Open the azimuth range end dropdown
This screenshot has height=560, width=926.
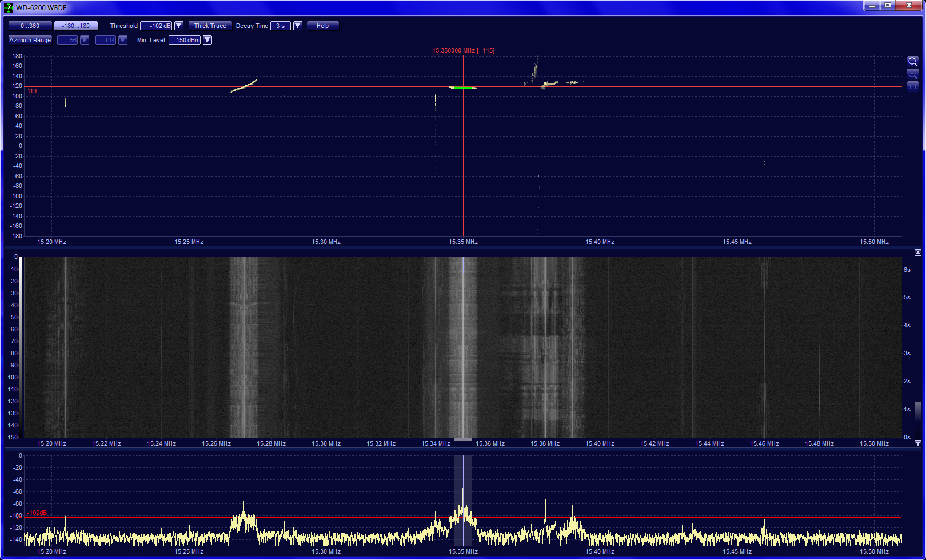coord(123,40)
